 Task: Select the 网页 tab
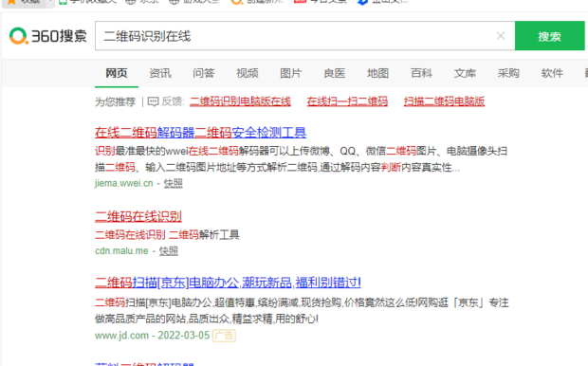pos(117,73)
